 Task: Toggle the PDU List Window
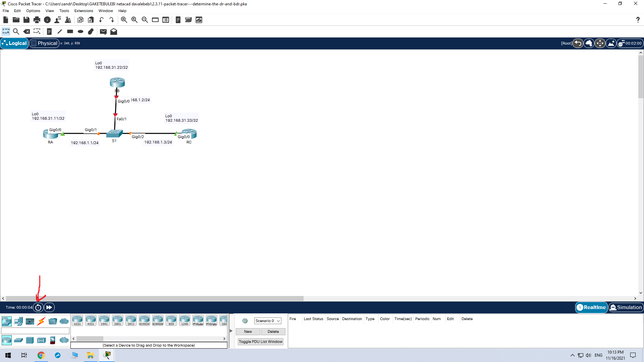pos(260,342)
